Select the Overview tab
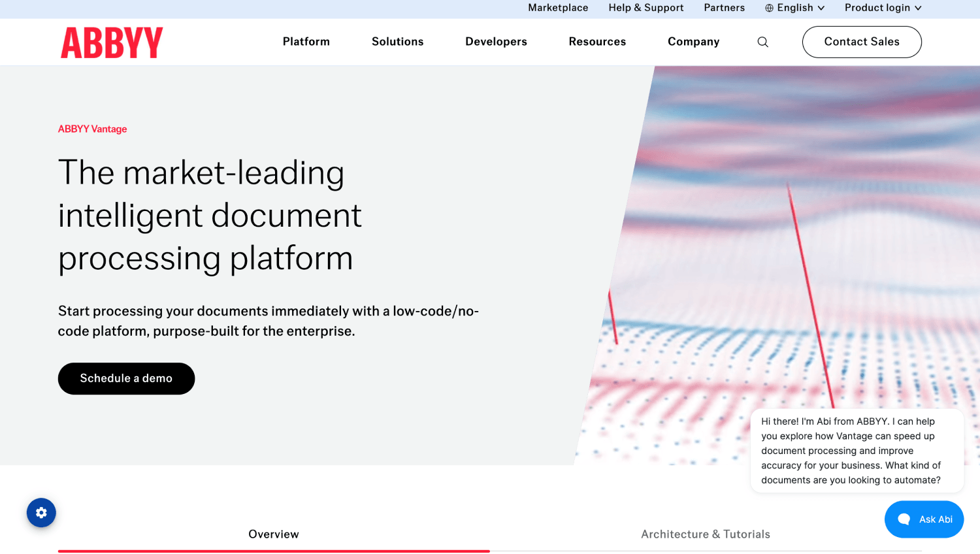The width and height of the screenshot is (980, 554). 274,534
